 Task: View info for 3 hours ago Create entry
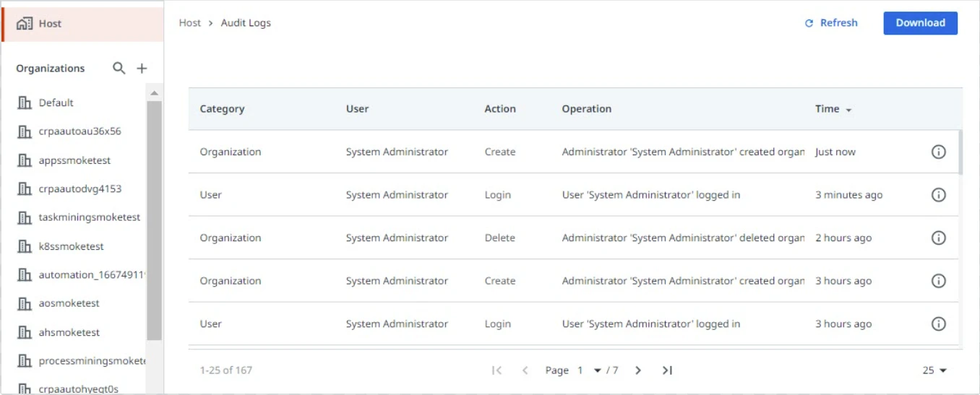tap(938, 281)
